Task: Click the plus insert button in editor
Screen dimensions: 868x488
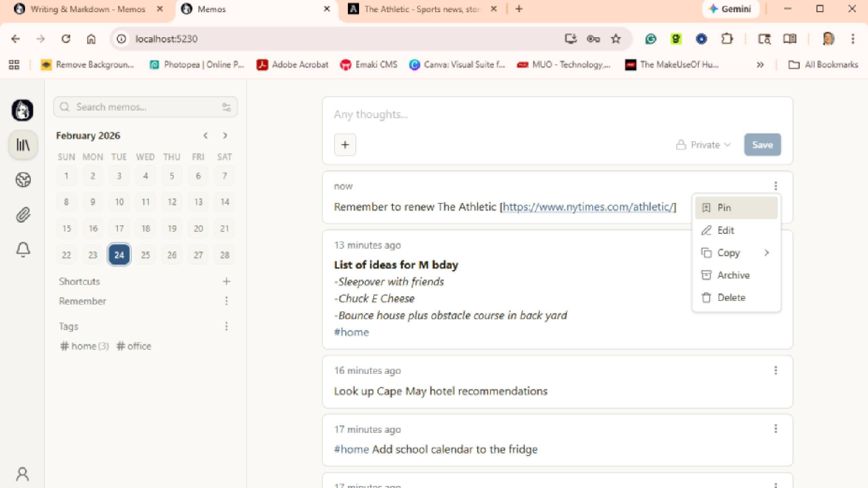Action: tap(345, 145)
